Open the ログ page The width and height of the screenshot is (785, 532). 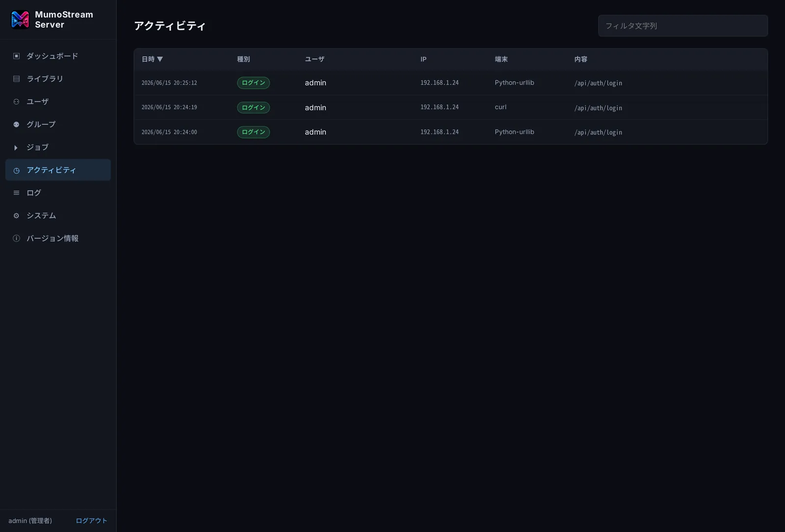[x=58, y=193]
